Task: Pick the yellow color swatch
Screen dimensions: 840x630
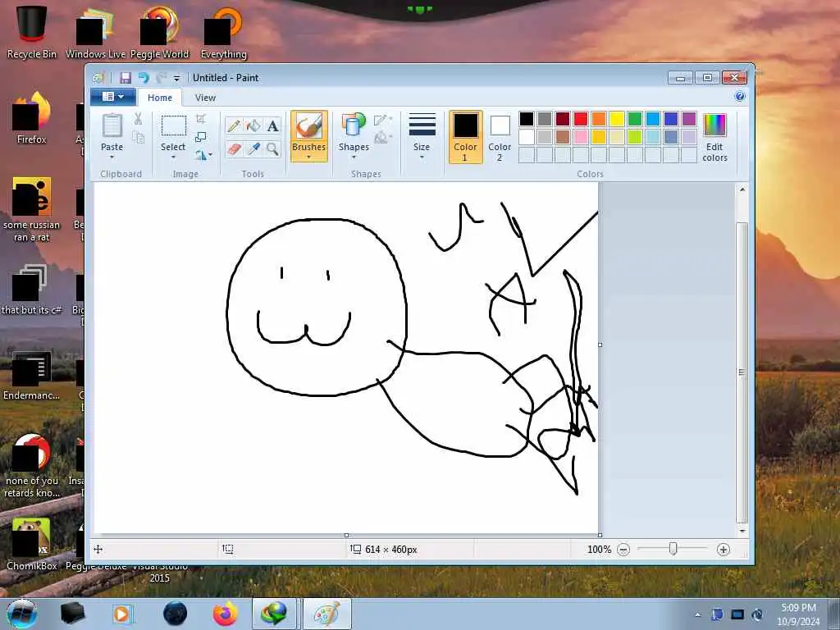Action: (617, 119)
